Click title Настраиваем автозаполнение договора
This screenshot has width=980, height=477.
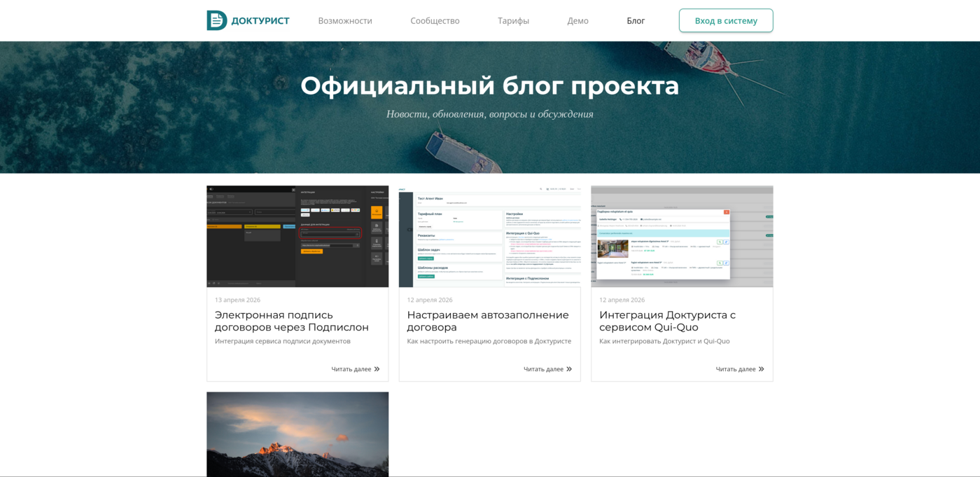point(487,321)
